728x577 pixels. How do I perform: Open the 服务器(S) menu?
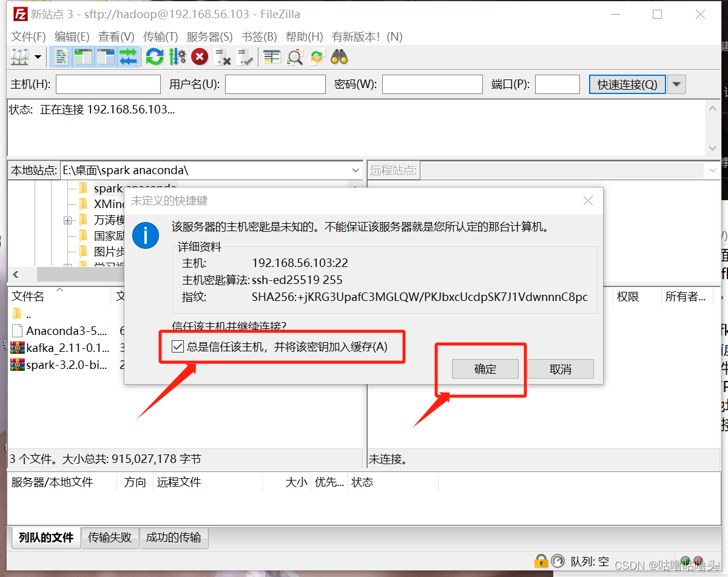point(210,36)
